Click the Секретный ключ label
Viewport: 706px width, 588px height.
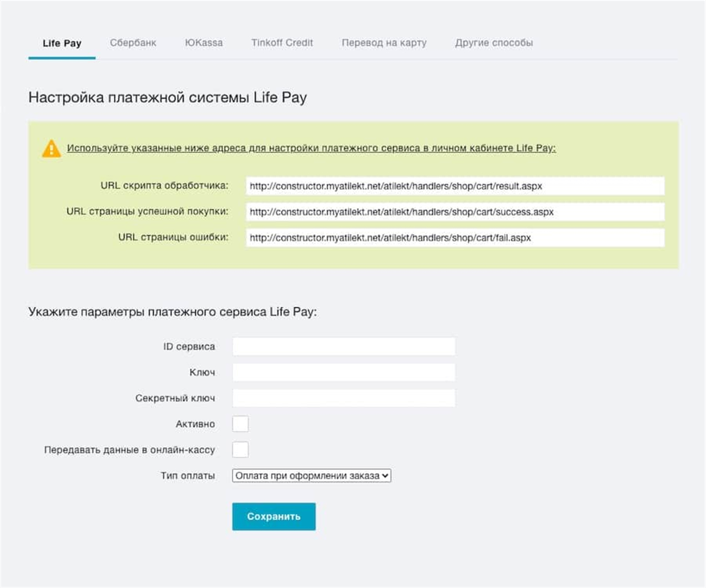175,398
